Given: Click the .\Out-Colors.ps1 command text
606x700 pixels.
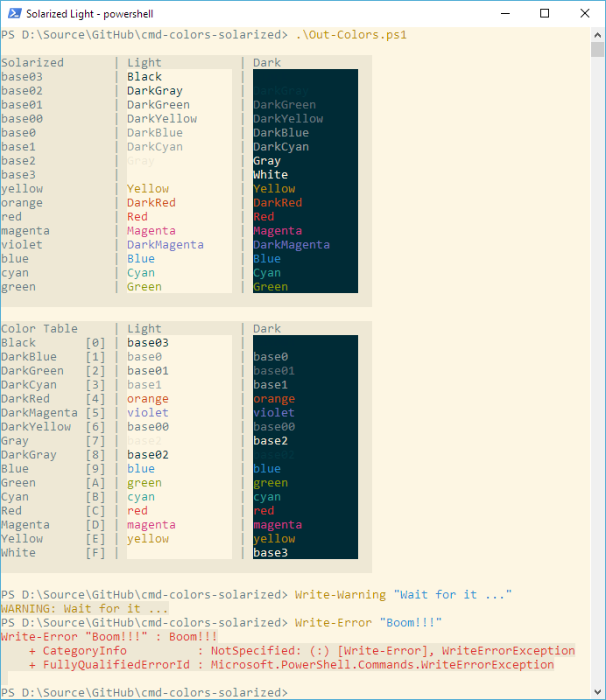Looking at the screenshot, I should pyautogui.click(x=351, y=35).
